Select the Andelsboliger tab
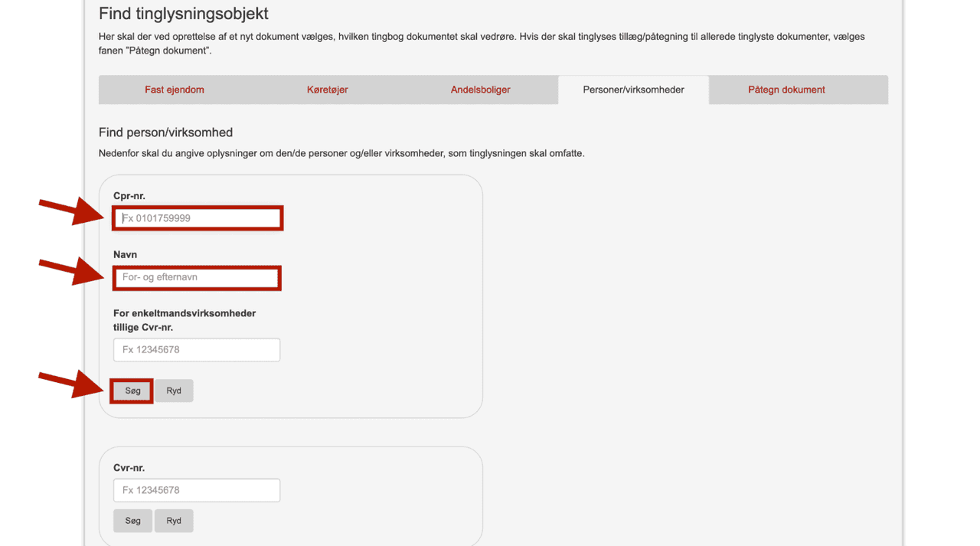980x546 pixels. [480, 90]
